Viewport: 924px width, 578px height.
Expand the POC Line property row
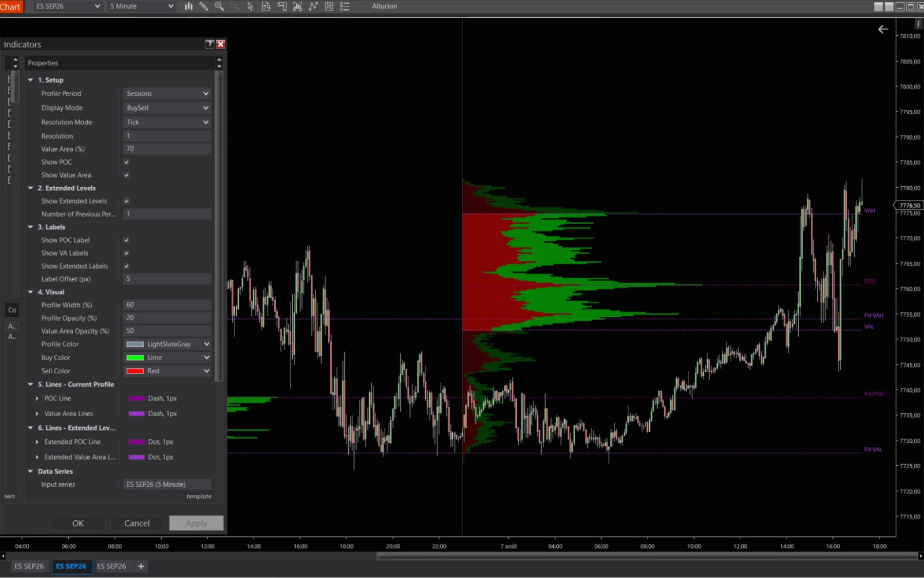pyautogui.click(x=37, y=398)
